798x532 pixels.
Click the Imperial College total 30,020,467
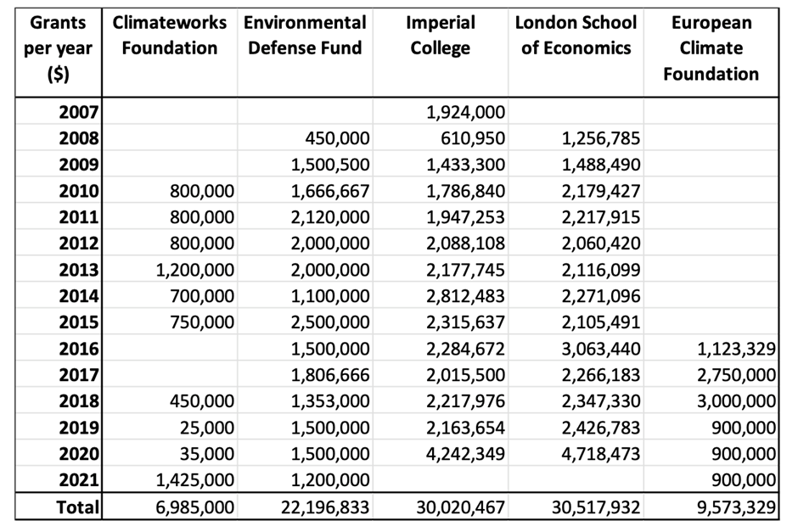(x=463, y=507)
